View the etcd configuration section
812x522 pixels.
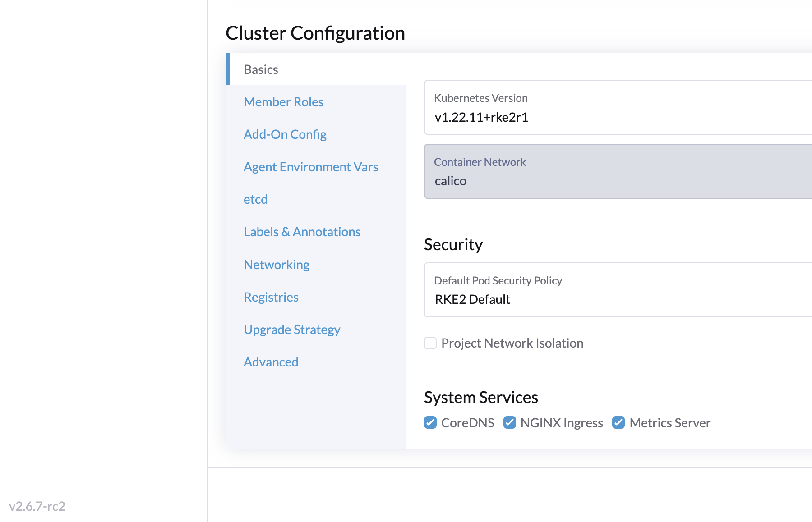tap(255, 199)
